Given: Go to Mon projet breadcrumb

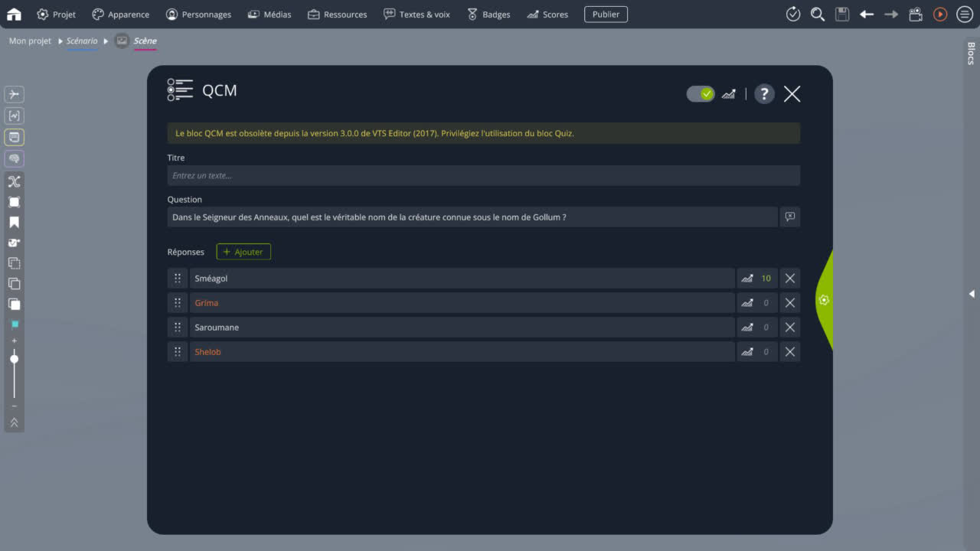Looking at the screenshot, I should point(30,41).
